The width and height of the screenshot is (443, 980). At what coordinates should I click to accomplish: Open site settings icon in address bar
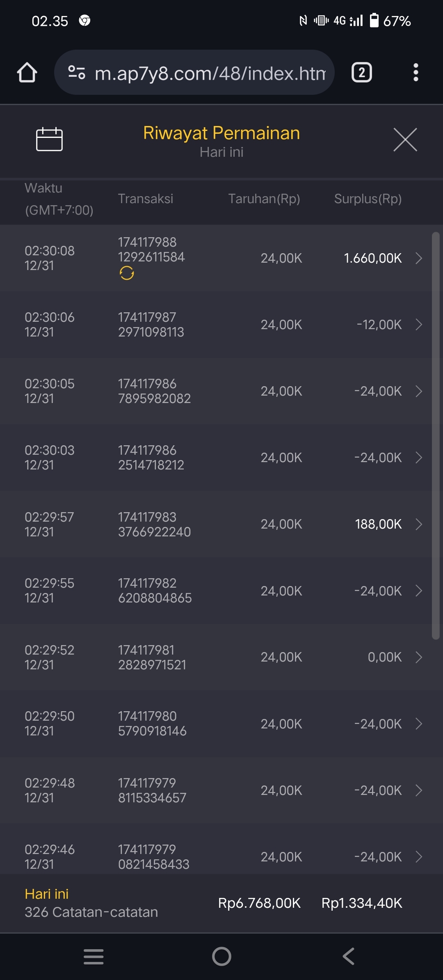[x=77, y=73]
